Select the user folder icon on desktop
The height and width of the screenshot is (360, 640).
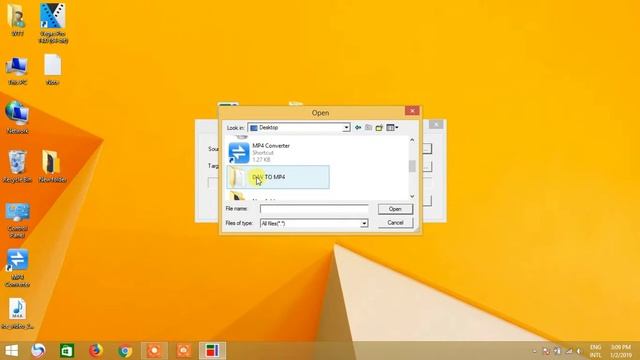[17, 20]
